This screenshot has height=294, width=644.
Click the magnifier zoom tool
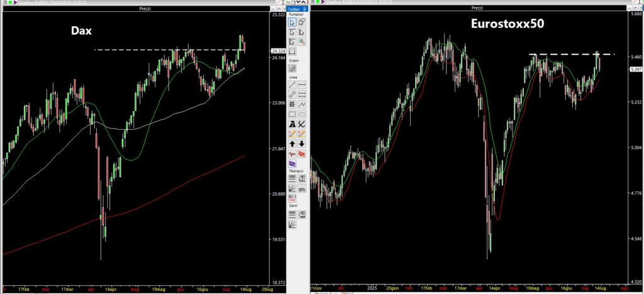point(303,42)
